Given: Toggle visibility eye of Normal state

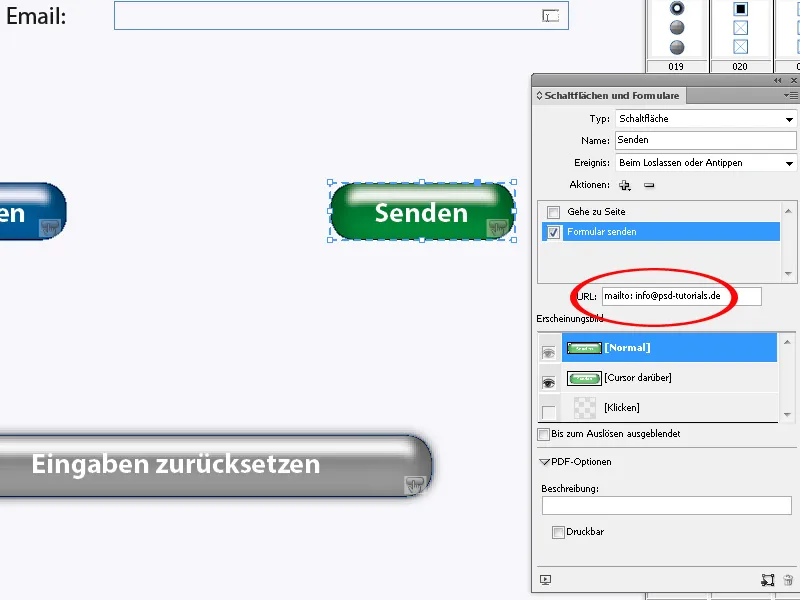Looking at the screenshot, I should point(548,353).
